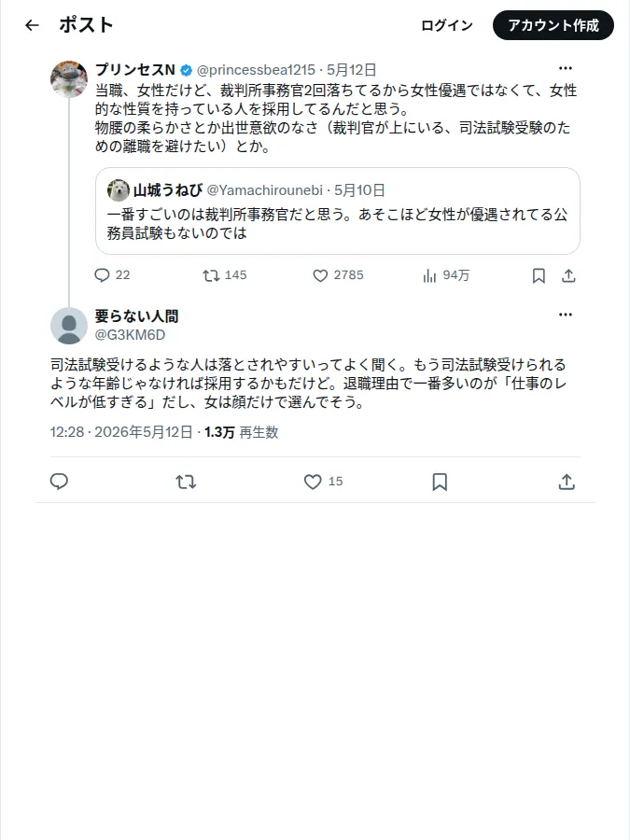Open the quoted post by 山城うねび

[338, 211]
